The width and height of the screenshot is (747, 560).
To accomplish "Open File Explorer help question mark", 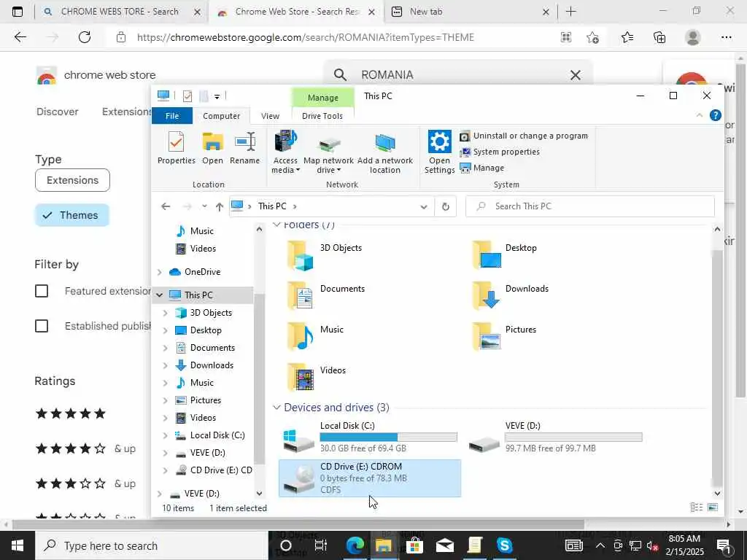I will point(715,115).
